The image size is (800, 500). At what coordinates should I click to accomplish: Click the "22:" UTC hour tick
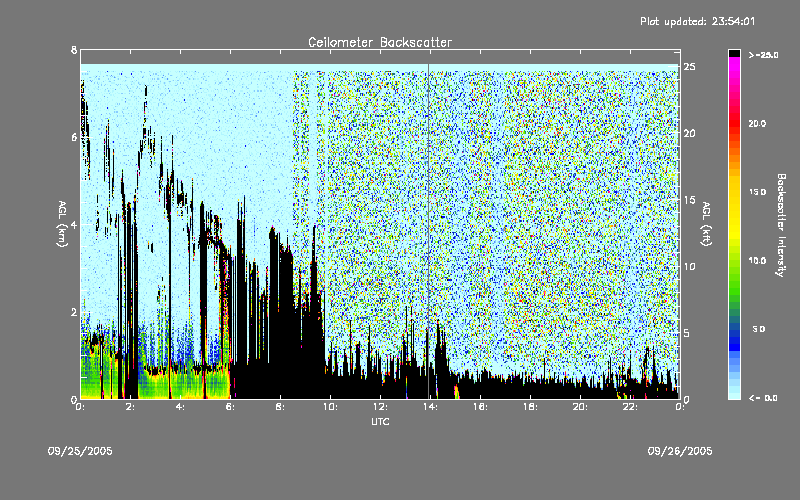click(630, 407)
